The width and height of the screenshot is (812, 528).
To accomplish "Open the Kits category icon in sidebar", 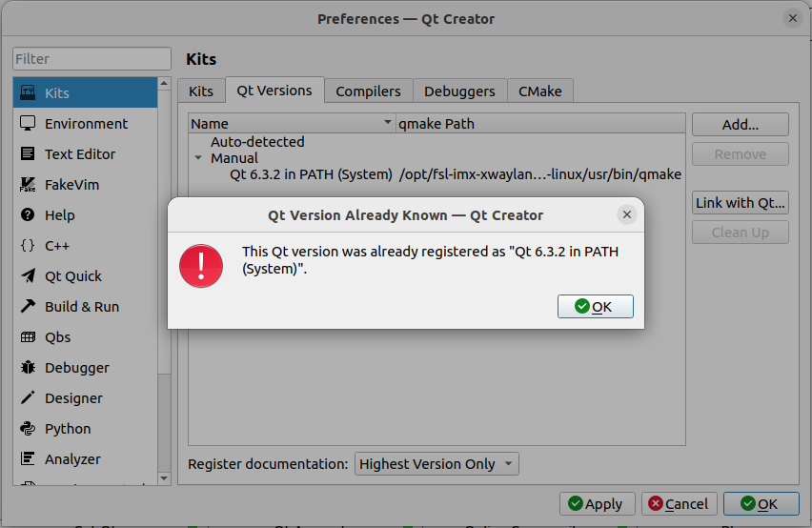I will point(28,93).
